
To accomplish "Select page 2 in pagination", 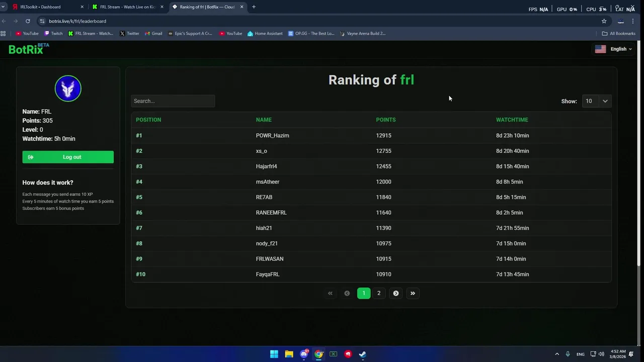I will (379, 293).
